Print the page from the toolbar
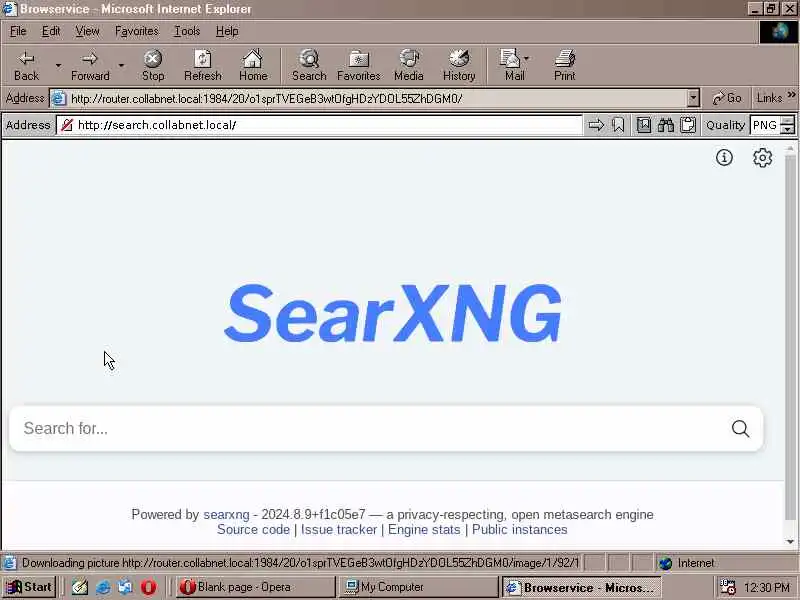This screenshot has height=600, width=800. click(x=564, y=65)
